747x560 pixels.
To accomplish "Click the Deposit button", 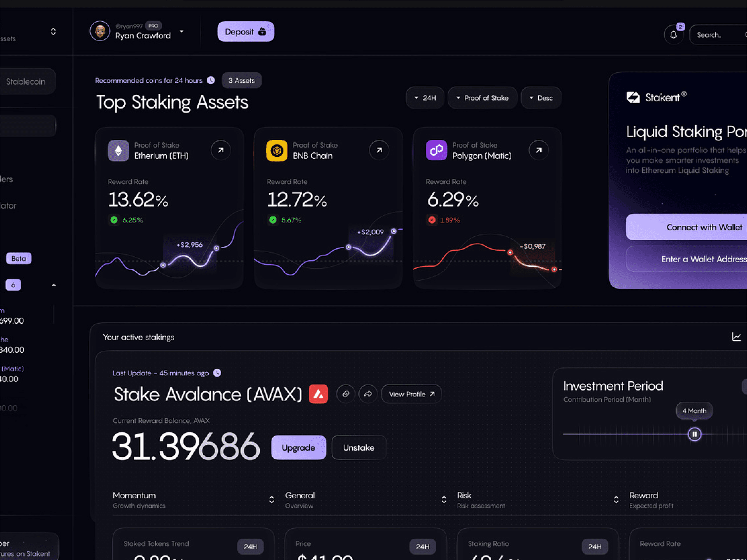I will 246,32.
